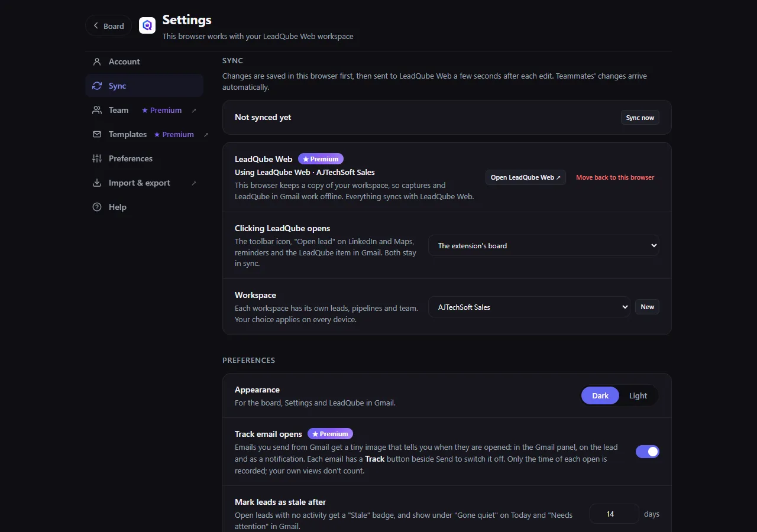Click the Premium label next to Templates
The height and width of the screenshot is (532, 757).
coord(174,135)
